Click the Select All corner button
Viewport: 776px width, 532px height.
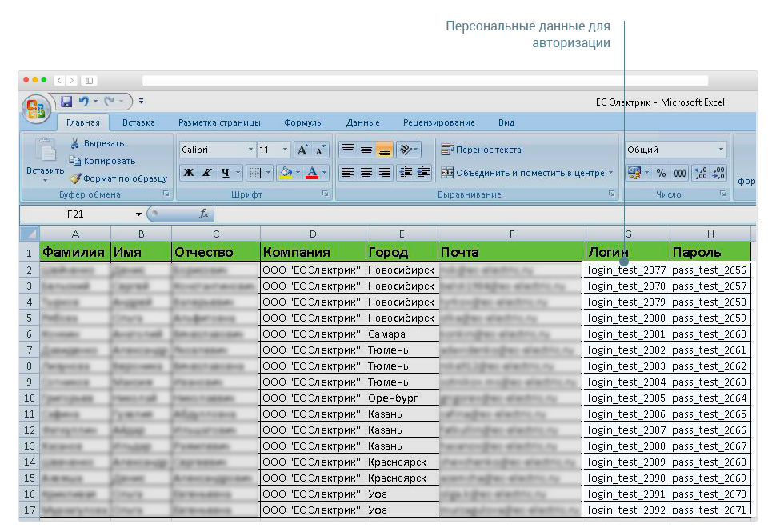pyautogui.click(x=30, y=233)
